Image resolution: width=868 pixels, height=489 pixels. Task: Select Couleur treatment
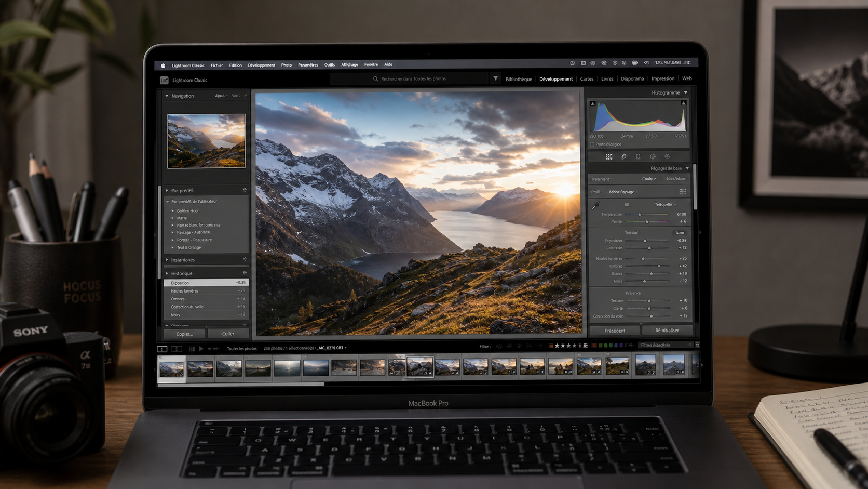(649, 179)
